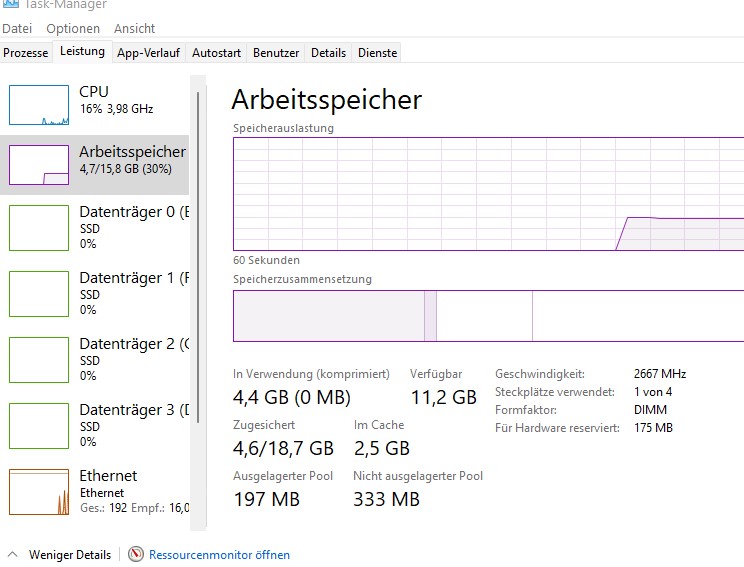The image size is (744, 567).
Task: Collapse view with Weniger Details chevron
Action: click(13, 554)
